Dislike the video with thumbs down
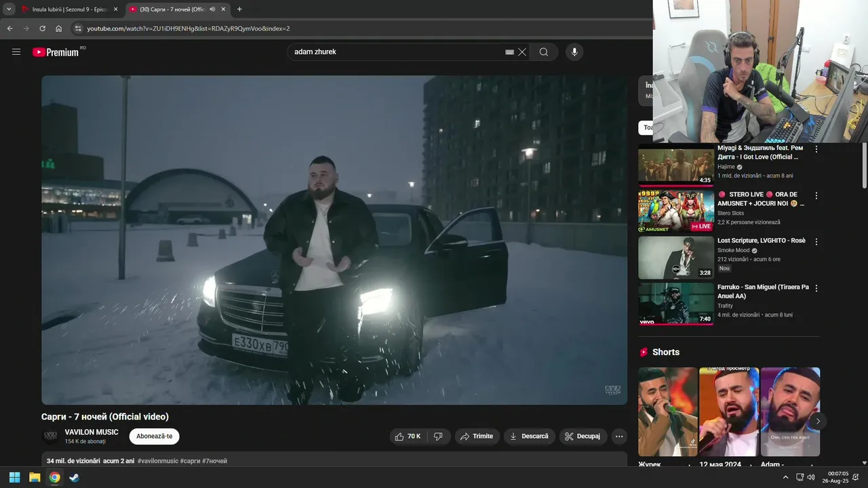This screenshot has height=488, width=868. coord(438,436)
